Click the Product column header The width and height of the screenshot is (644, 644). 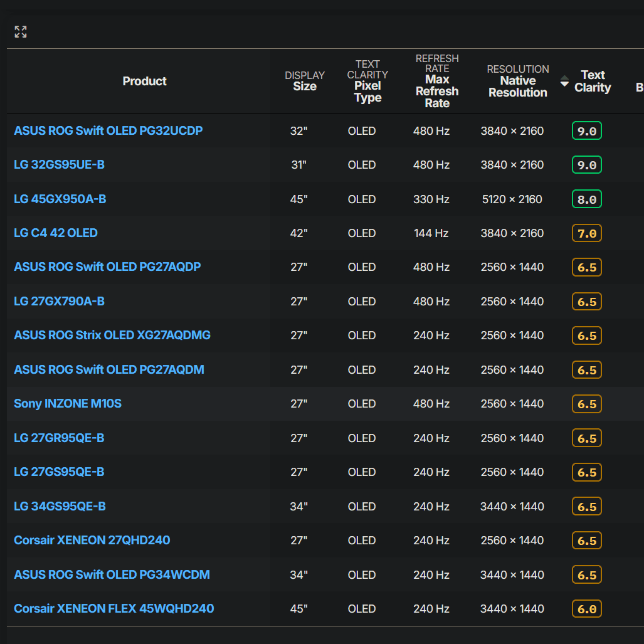pyautogui.click(x=145, y=82)
